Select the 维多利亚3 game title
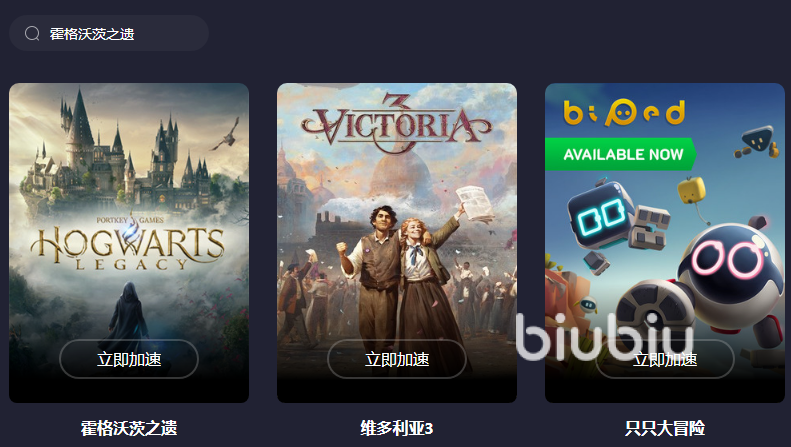The width and height of the screenshot is (791, 447). coord(397,428)
